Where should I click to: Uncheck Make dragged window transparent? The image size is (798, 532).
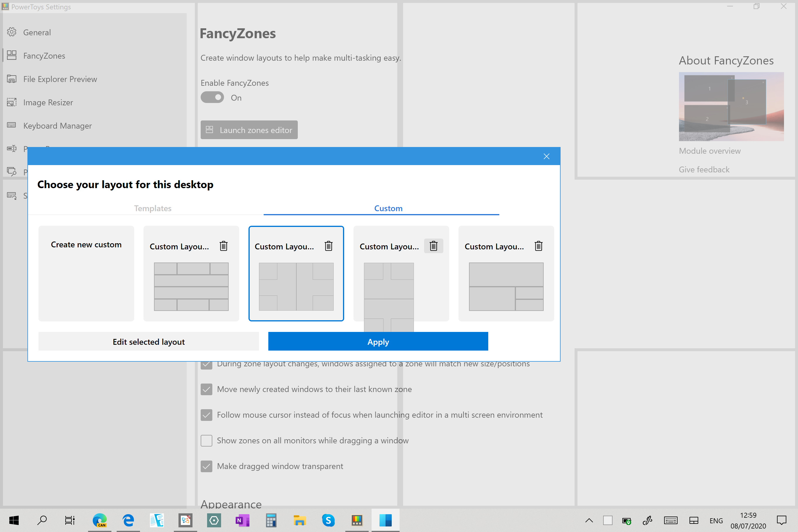tap(206, 466)
